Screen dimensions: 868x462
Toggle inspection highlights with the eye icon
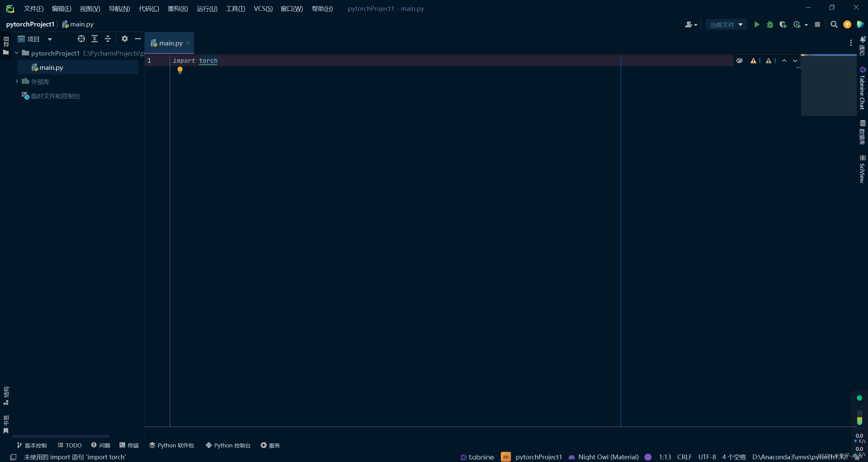pos(739,60)
